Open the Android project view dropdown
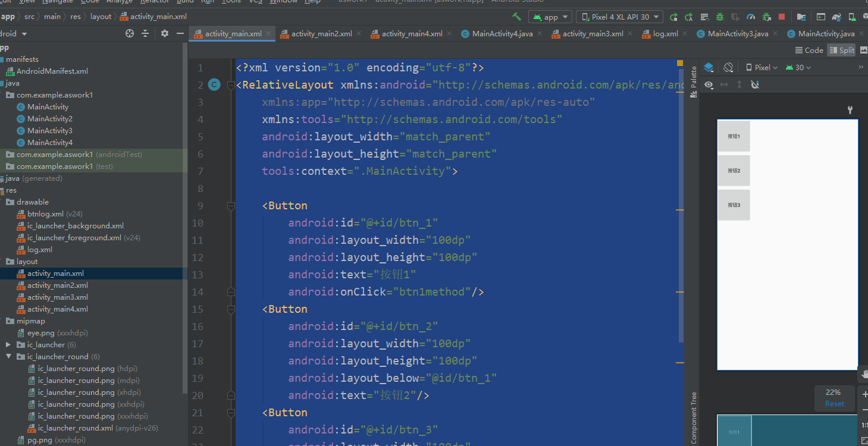The width and height of the screenshot is (868, 446). tap(13, 34)
